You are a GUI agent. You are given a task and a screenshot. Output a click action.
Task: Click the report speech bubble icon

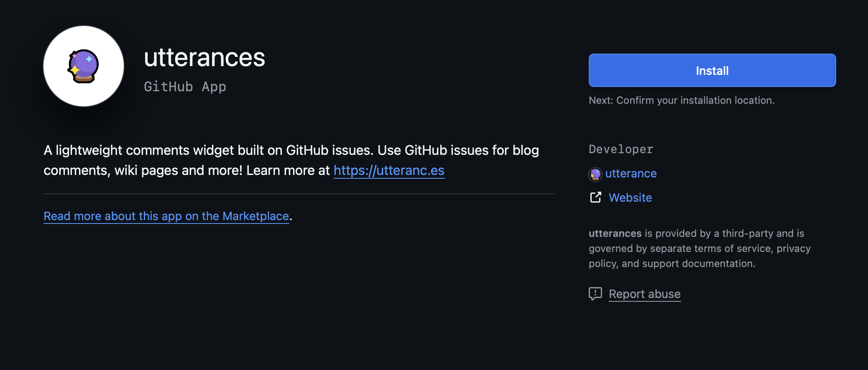(595, 294)
